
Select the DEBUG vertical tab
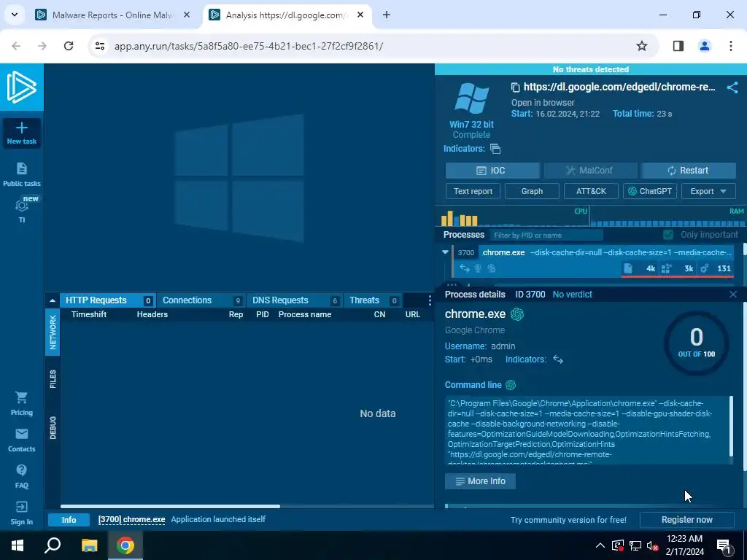click(x=53, y=427)
